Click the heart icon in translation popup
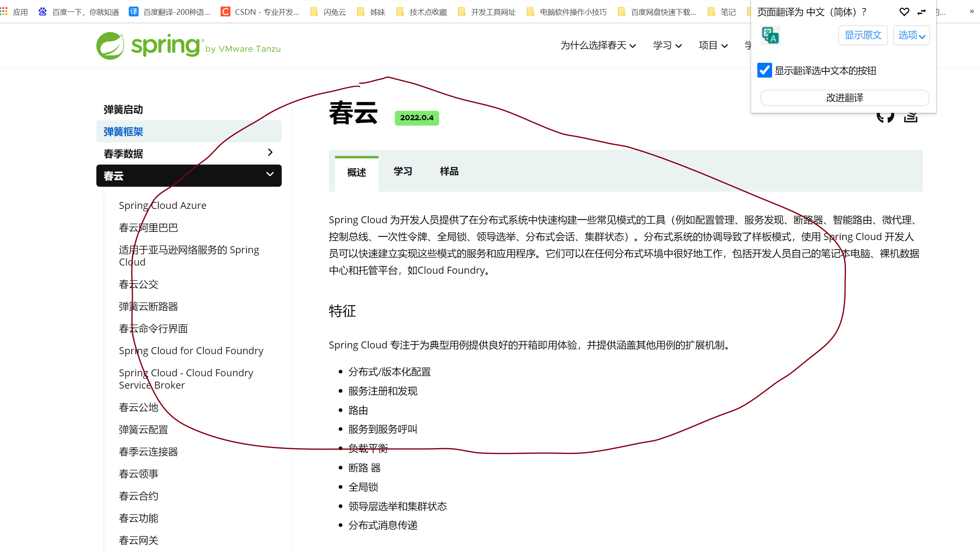The width and height of the screenshot is (980, 554). [904, 12]
